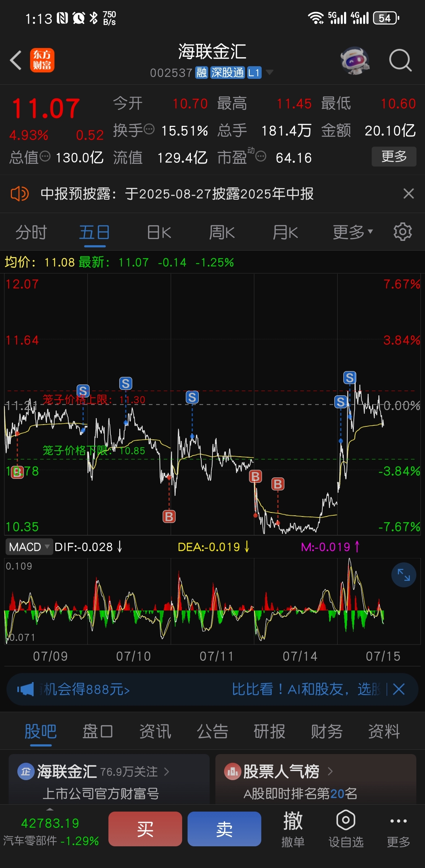Open the 资讯 tab
Viewport: 425px width, 868px height.
point(155,731)
